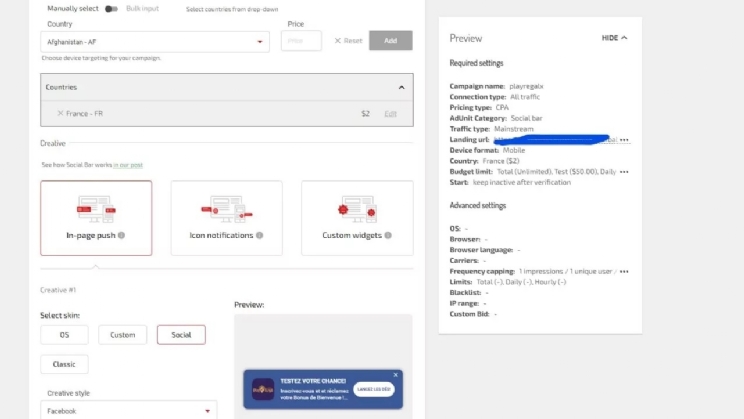Click info icon beside In-page push

pyautogui.click(x=122, y=236)
